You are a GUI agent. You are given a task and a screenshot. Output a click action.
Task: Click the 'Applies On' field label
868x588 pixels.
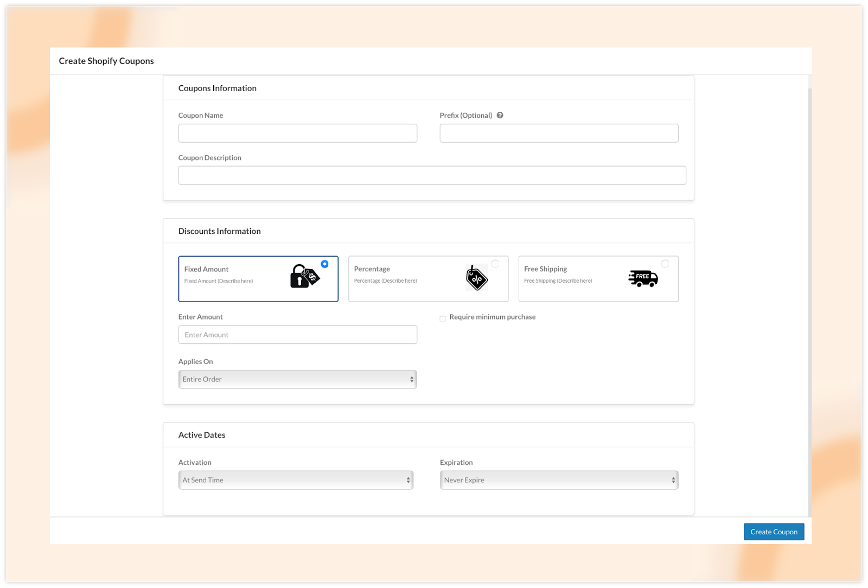tap(196, 362)
